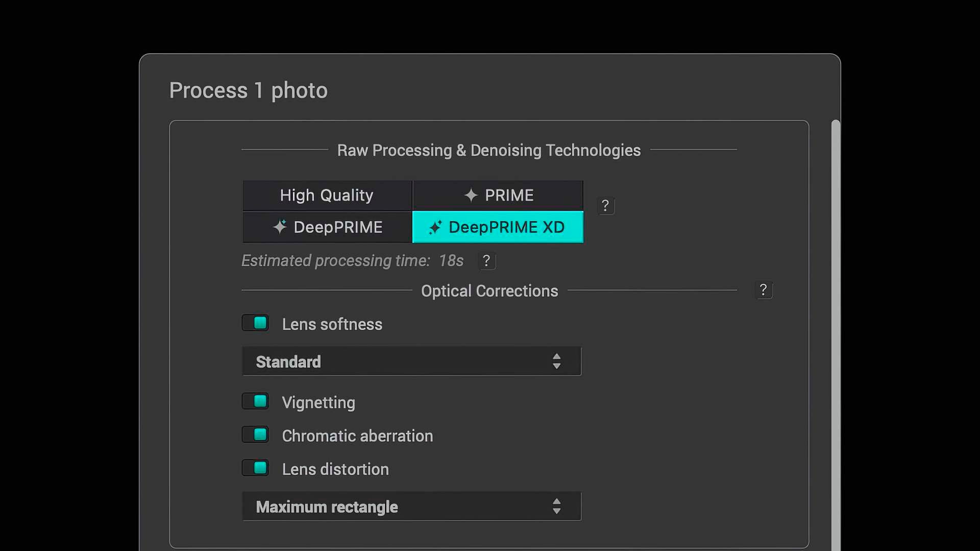Turn off Vignetting correction
980x551 pixels.
255,401
